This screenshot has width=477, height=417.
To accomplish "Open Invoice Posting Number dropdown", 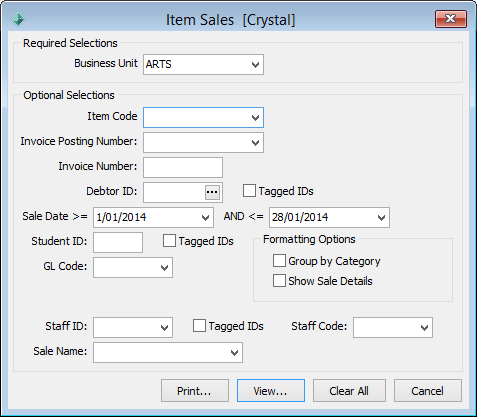I will point(203,143).
